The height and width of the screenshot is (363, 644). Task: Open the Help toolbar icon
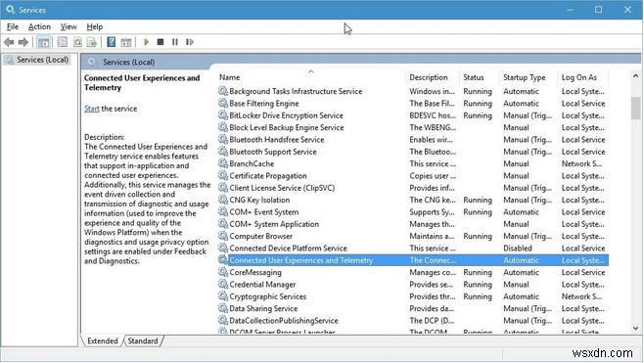(x=112, y=42)
